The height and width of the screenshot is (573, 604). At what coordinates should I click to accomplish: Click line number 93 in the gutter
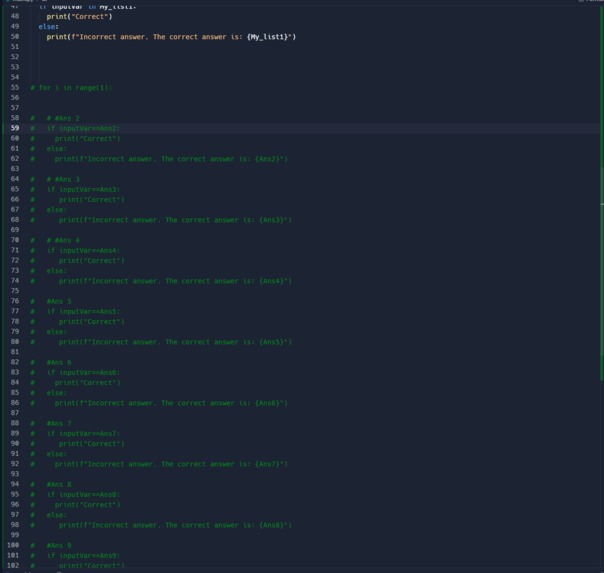coord(15,474)
